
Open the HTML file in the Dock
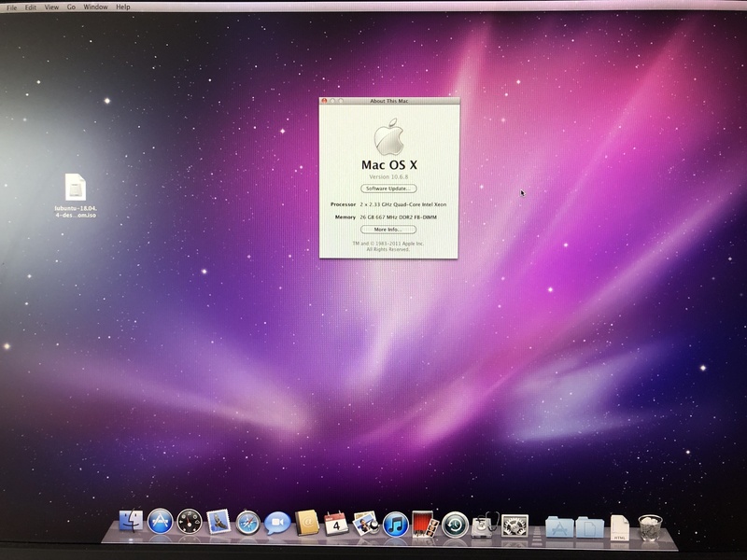click(x=619, y=527)
